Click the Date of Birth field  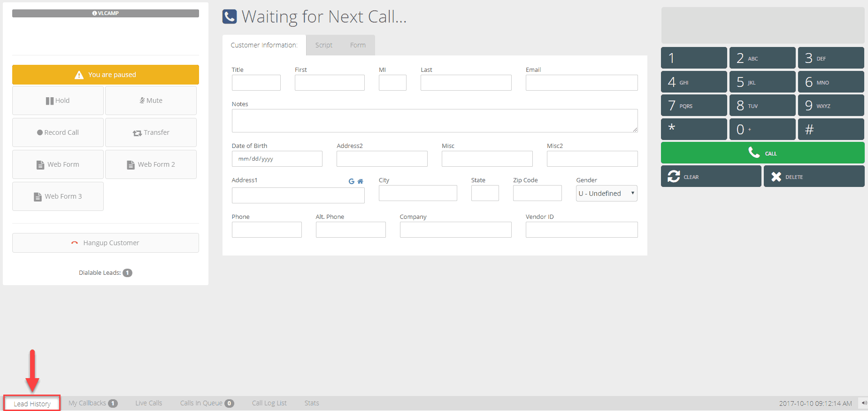click(x=277, y=159)
